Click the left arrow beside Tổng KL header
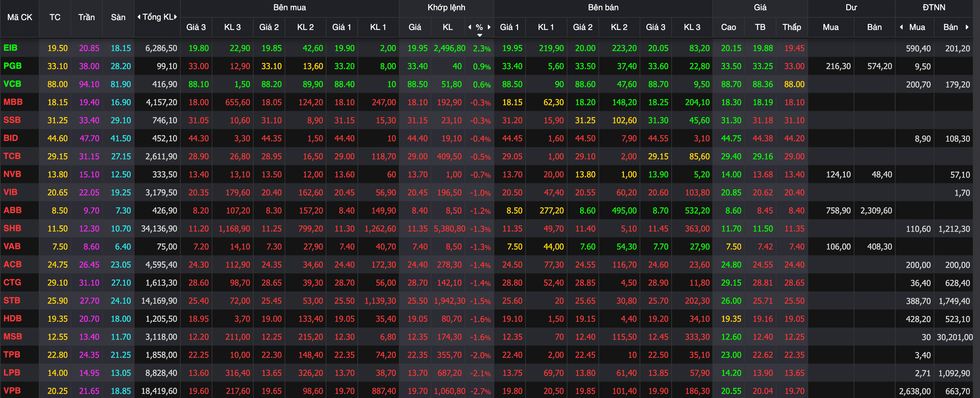 pyautogui.click(x=139, y=17)
